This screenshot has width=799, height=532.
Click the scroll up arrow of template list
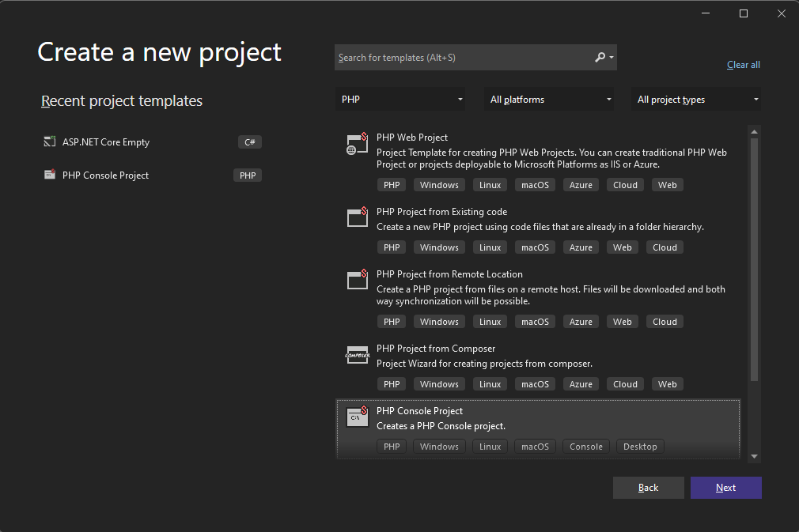(754, 132)
